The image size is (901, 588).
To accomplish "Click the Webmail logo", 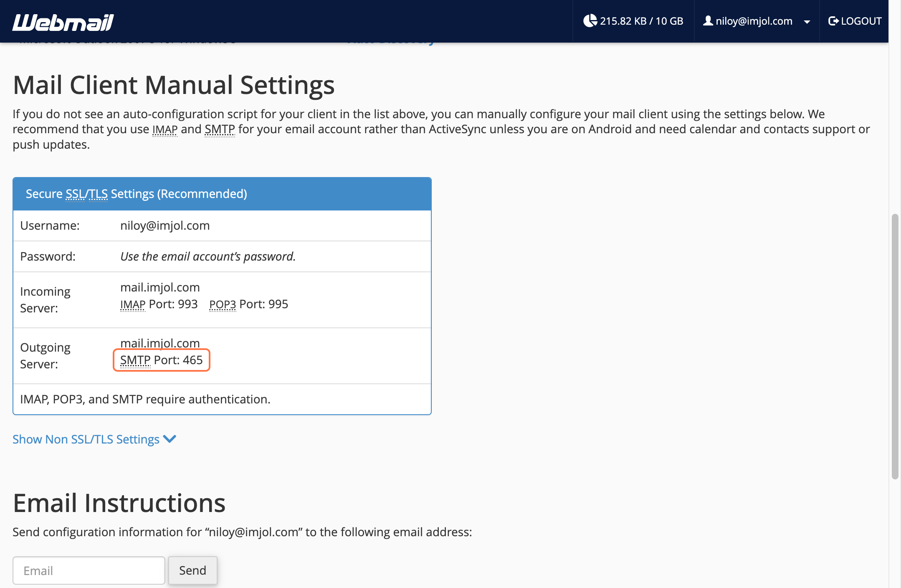I will [x=63, y=22].
